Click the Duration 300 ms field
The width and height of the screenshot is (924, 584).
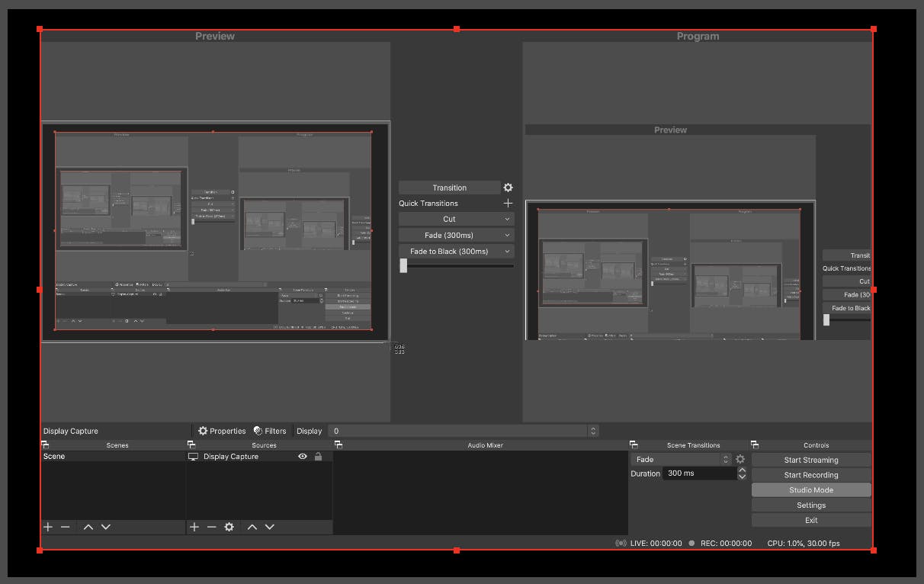700,473
